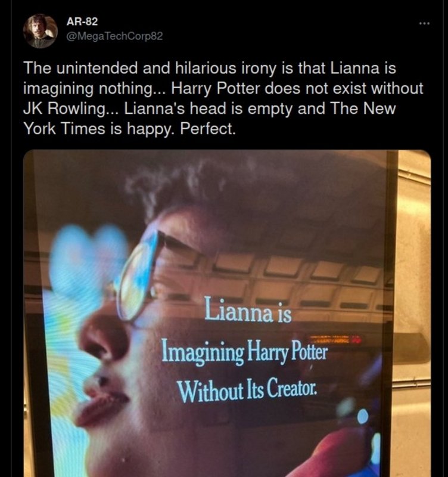Click the word 'Perfect.' in tweet
This screenshot has height=477, width=448.
pos(208,129)
